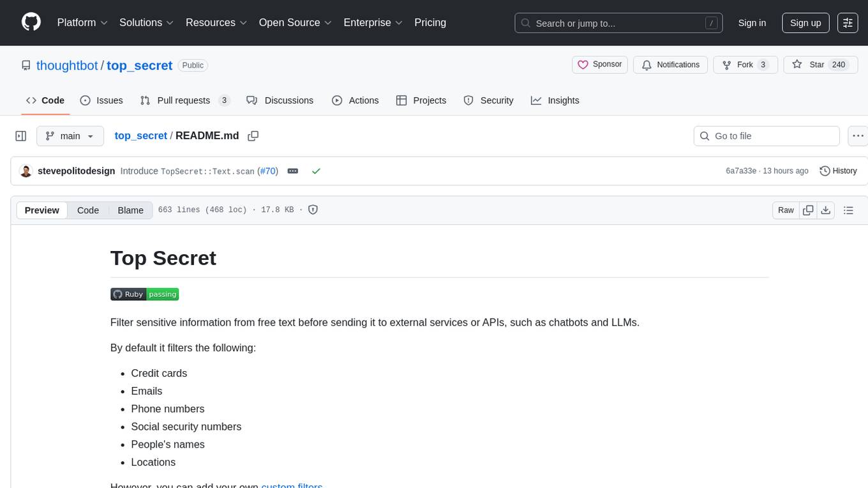Open the file History
This screenshot has height=488, width=868.
(838, 171)
